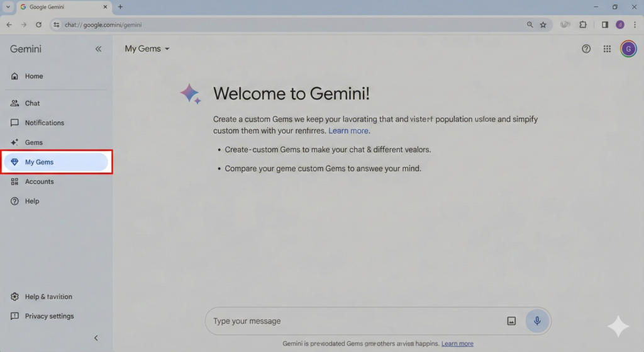Reload the page
The width and height of the screenshot is (644, 352).
(38, 25)
